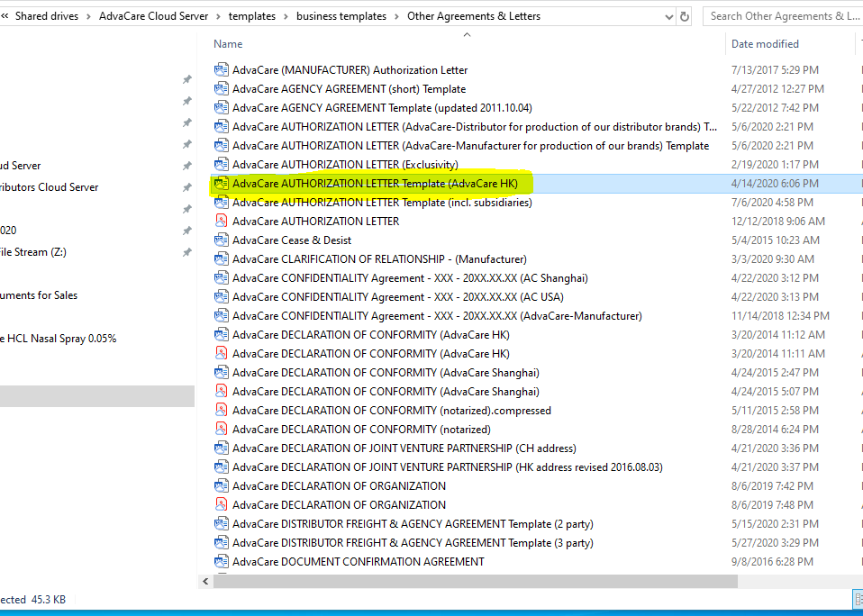Click the pin icon beside 'ributors Cloud Server'
The image size is (863, 616).
pos(187,187)
